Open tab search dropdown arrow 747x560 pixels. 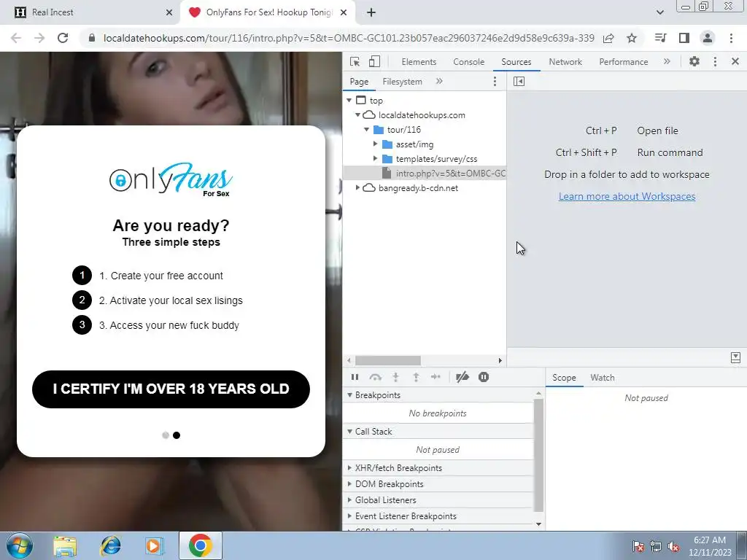[x=659, y=12]
